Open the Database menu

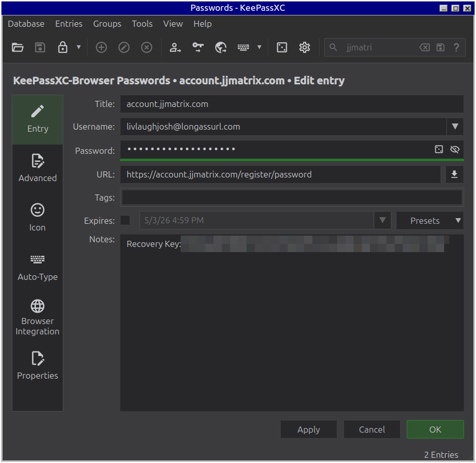pyautogui.click(x=26, y=24)
